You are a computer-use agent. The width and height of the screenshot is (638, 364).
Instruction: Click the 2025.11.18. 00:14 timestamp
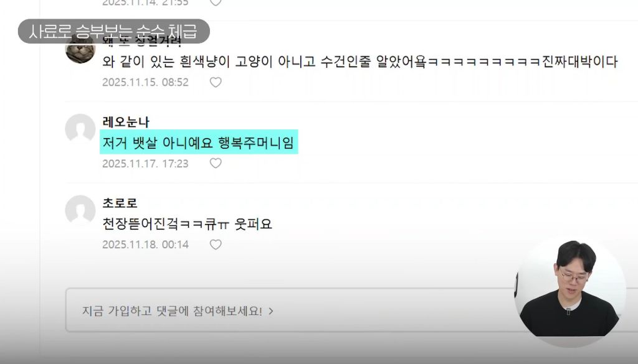pos(145,245)
